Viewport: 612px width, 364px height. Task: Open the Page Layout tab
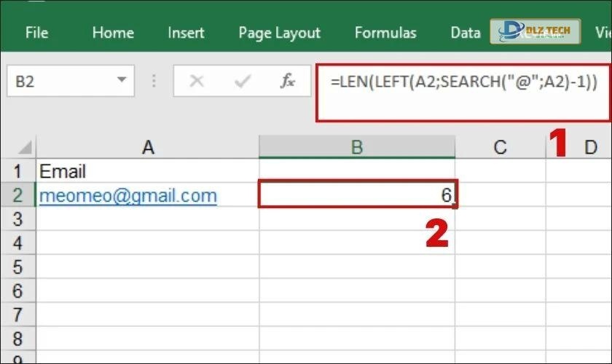tap(280, 33)
